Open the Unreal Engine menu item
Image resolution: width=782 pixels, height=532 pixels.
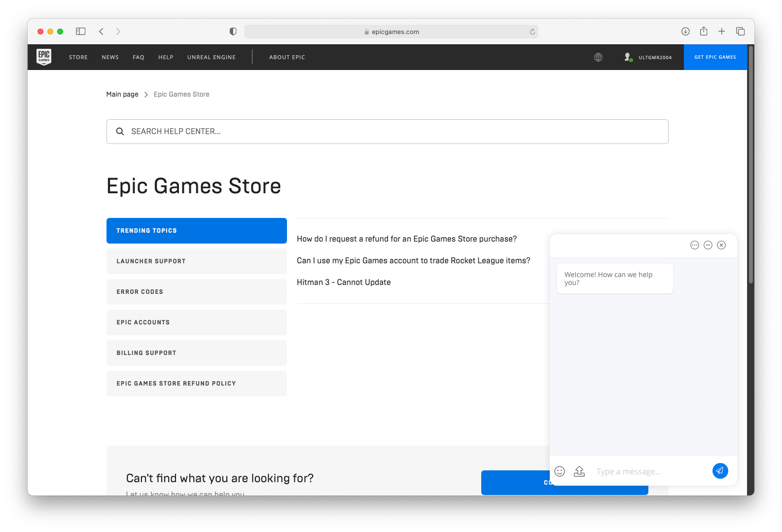click(x=212, y=57)
